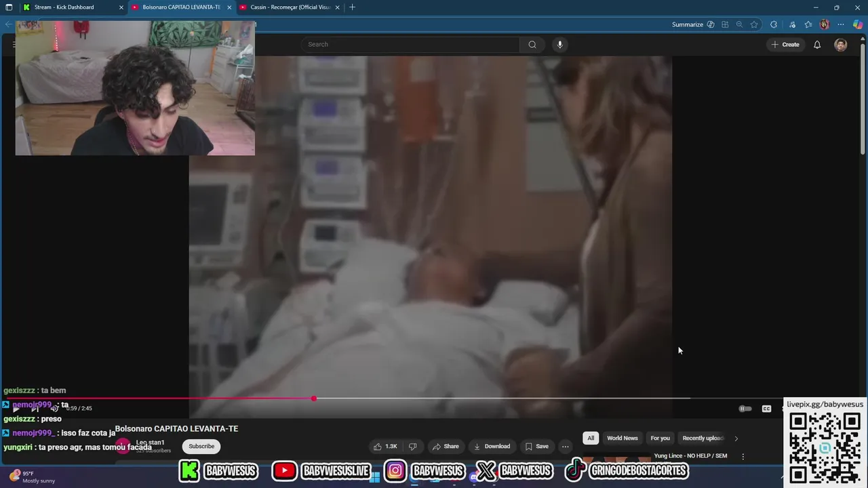Close the Cassin - Recomeçar tab
The width and height of the screenshot is (868, 488).
pos(337,7)
